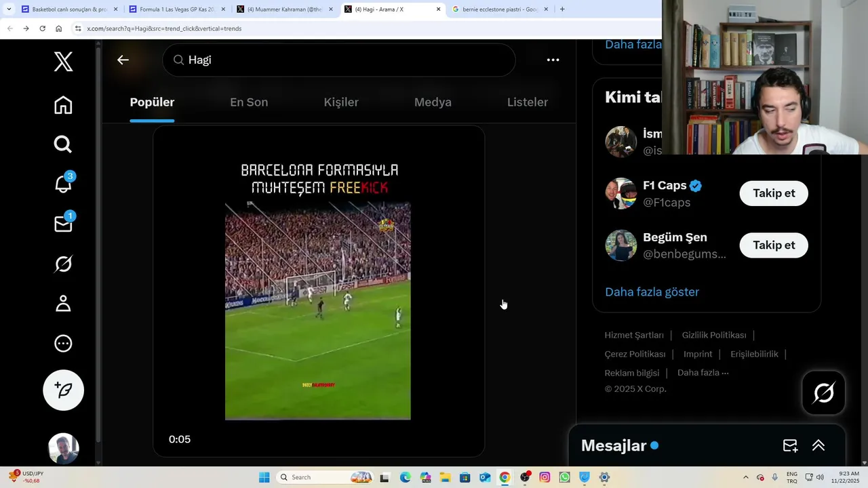Expand the Mesajlar drawer with double chevron
The width and height of the screenshot is (868, 488).
point(818,445)
